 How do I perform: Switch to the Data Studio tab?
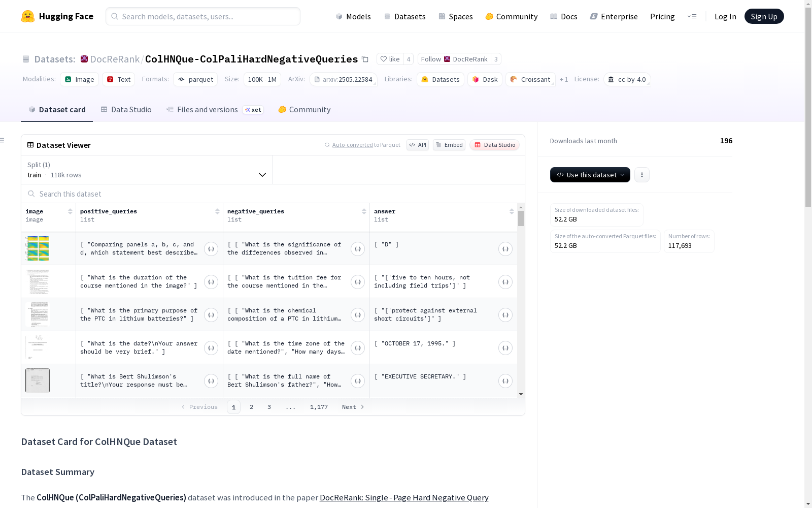coord(126,110)
